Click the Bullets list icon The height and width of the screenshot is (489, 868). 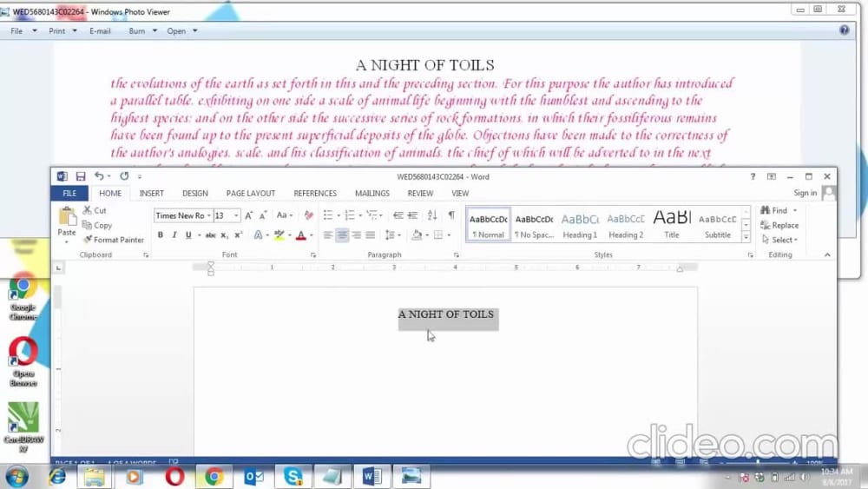coord(328,215)
